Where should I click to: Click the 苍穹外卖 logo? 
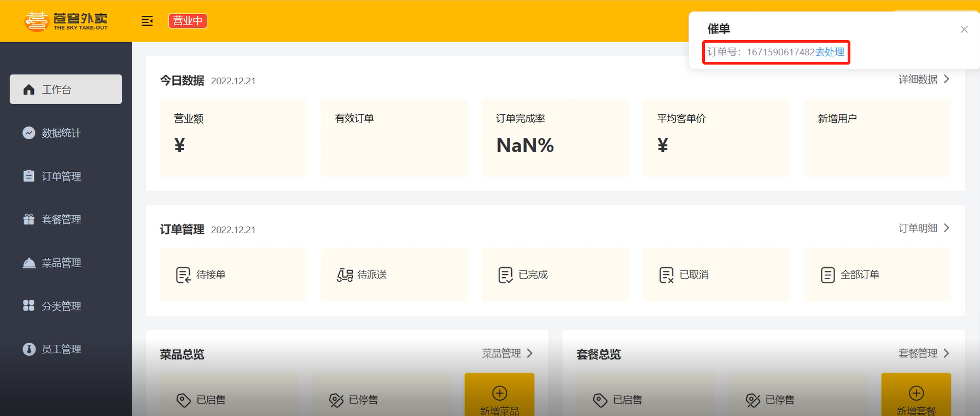pyautogui.click(x=66, y=21)
